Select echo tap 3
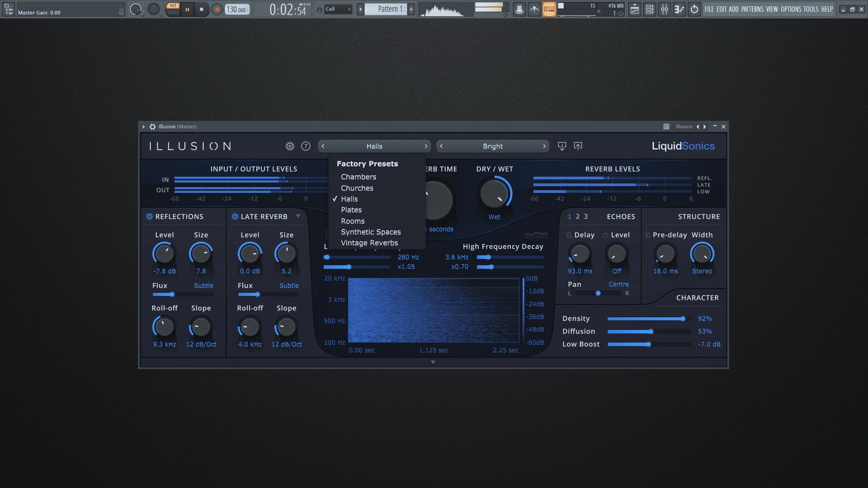This screenshot has height=488, width=868. point(586,216)
